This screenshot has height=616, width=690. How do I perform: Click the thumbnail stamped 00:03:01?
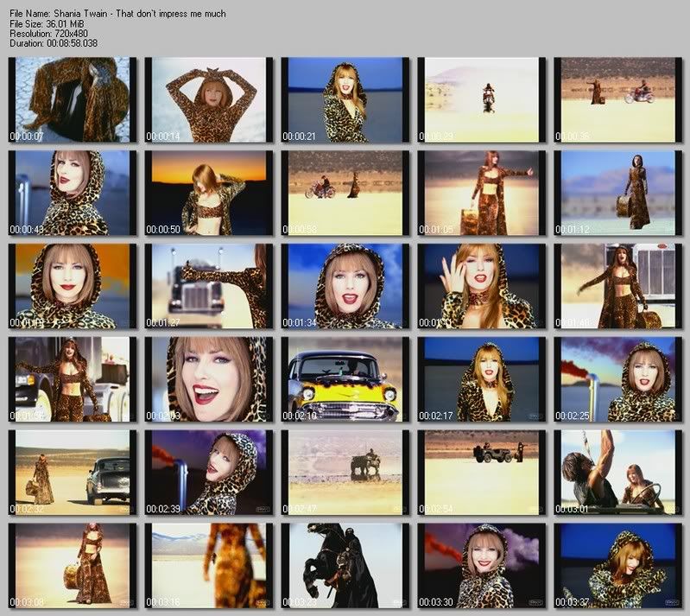pyautogui.click(x=618, y=473)
